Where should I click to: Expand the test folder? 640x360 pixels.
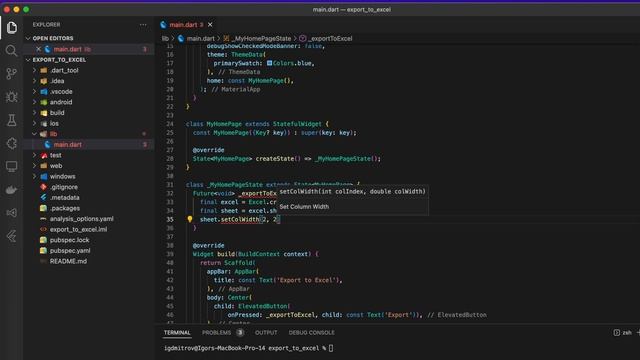[x=34, y=155]
